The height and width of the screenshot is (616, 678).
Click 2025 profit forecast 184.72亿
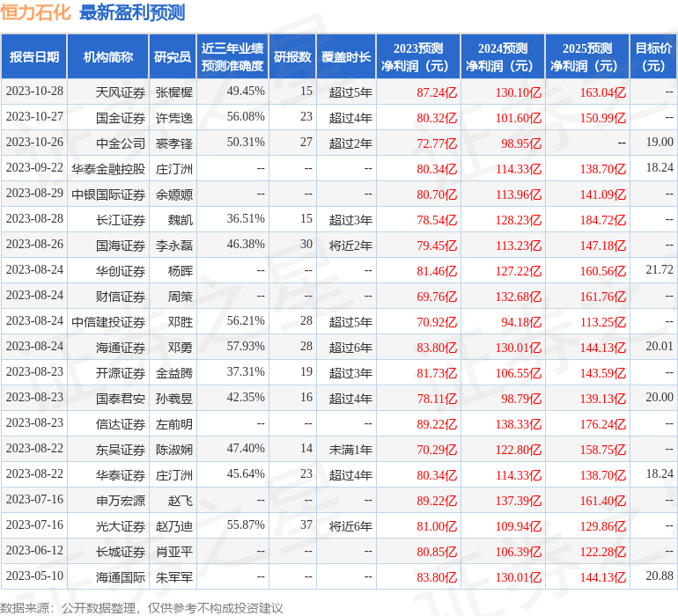pyautogui.click(x=603, y=220)
